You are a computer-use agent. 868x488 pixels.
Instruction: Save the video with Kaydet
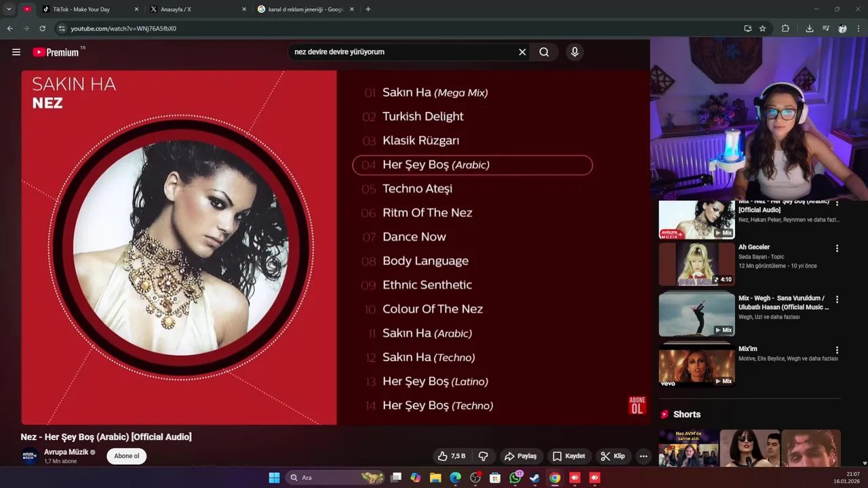568,456
